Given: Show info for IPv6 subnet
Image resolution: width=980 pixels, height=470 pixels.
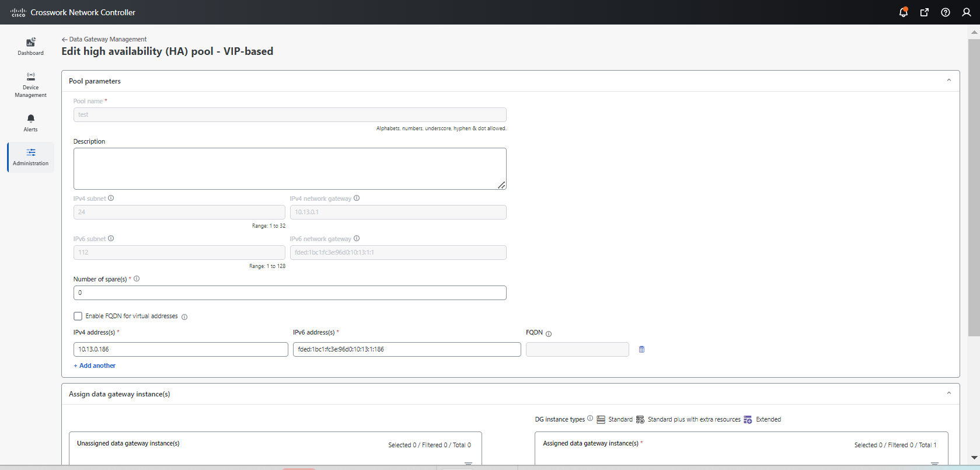Looking at the screenshot, I should (x=111, y=239).
